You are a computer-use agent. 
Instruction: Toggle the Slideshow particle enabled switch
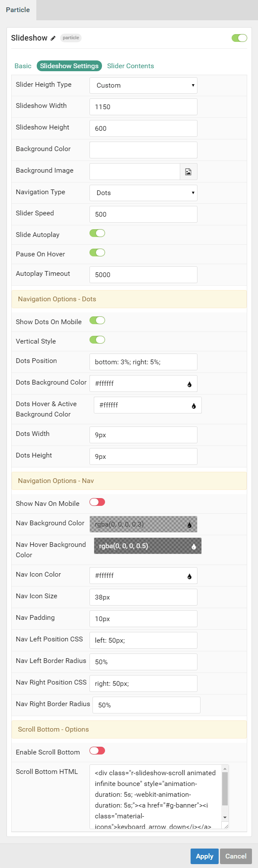pos(239,38)
